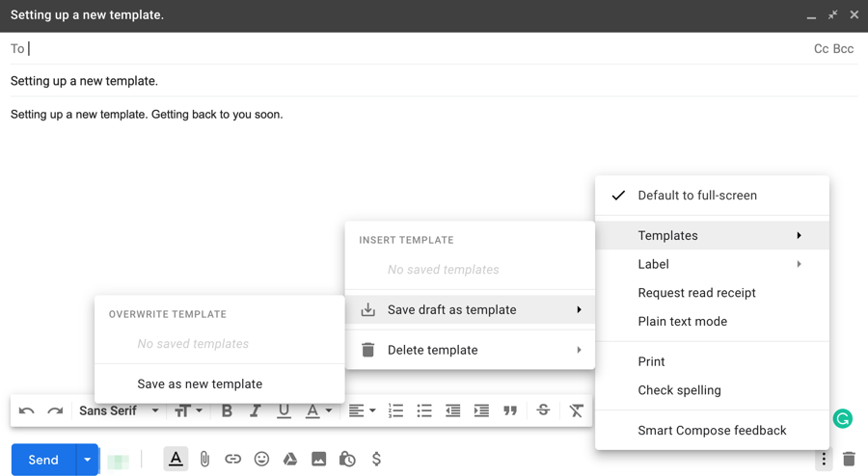Expand the Label submenu
Screen dimensions: 868x476
click(712, 264)
